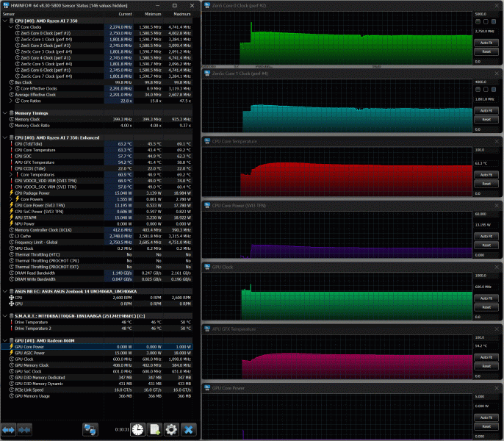504x441 pixels.
Task: Select the PCIe Link Speed row
Action: click(96, 390)
